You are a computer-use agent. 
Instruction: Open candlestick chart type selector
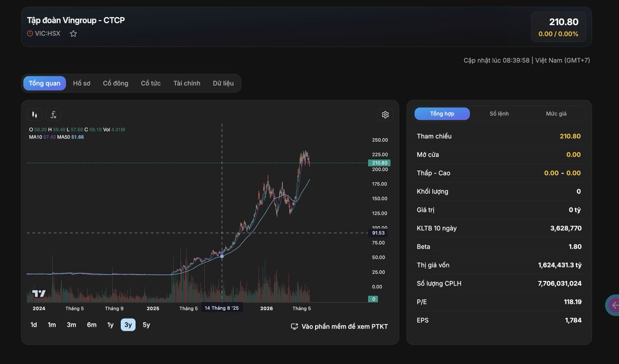click(x=35, y=114)
